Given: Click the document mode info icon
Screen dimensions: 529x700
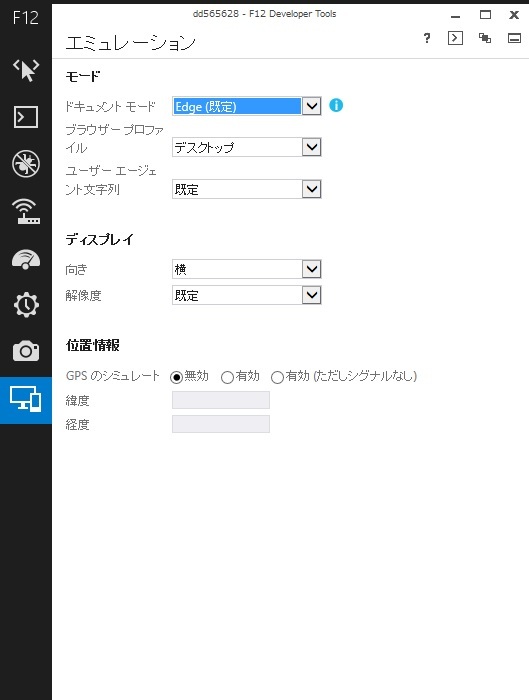Looking at the screenshot, I should pyautogui.click(x=336, y=105).
